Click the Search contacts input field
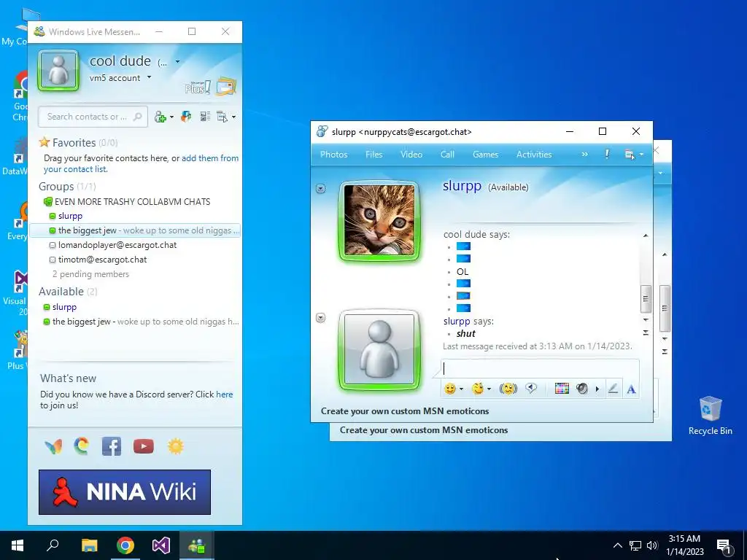This screenshot has width=747, height=560. coord(93,117)
